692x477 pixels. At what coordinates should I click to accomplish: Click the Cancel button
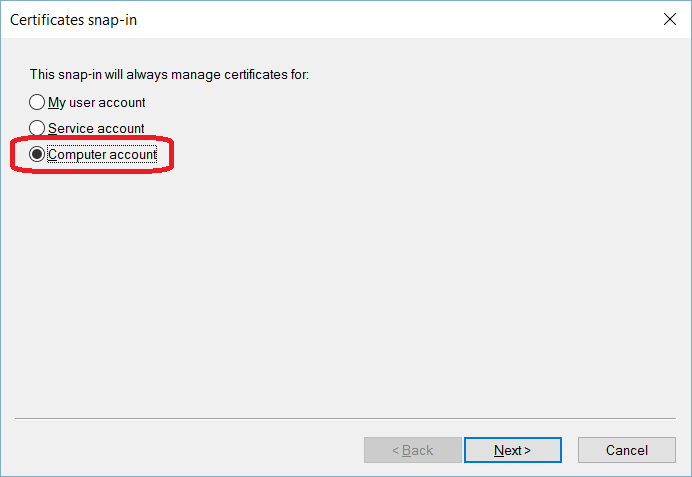(x=626, y=450)
